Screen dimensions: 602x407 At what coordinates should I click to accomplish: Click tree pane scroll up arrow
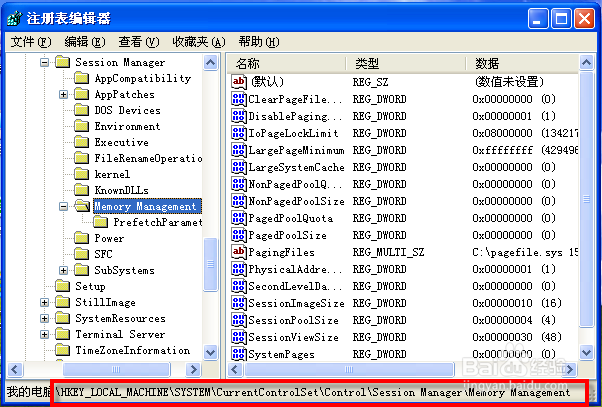pyautogui.click(x=211, y=62)
